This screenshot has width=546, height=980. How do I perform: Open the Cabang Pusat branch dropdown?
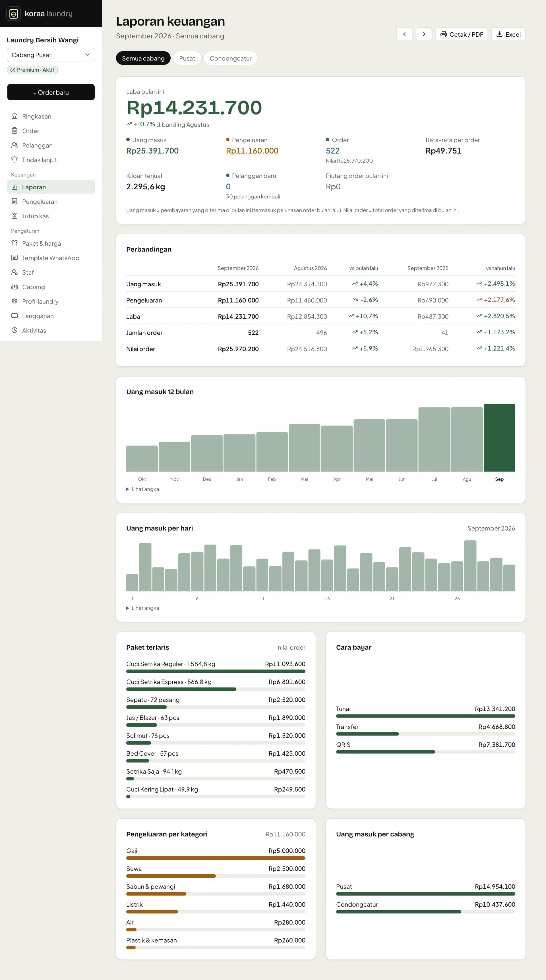pos(51,55)
